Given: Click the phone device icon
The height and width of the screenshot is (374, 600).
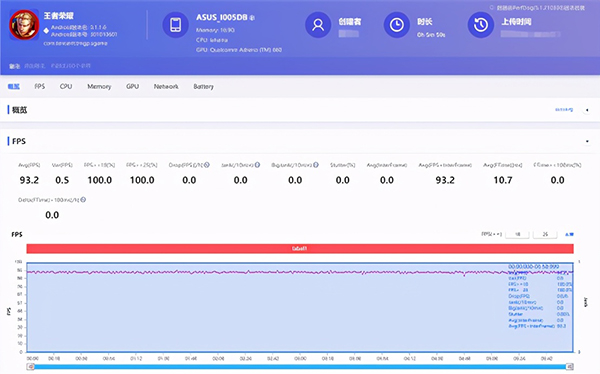Looking at the screenshot, I should pos(176,25).
